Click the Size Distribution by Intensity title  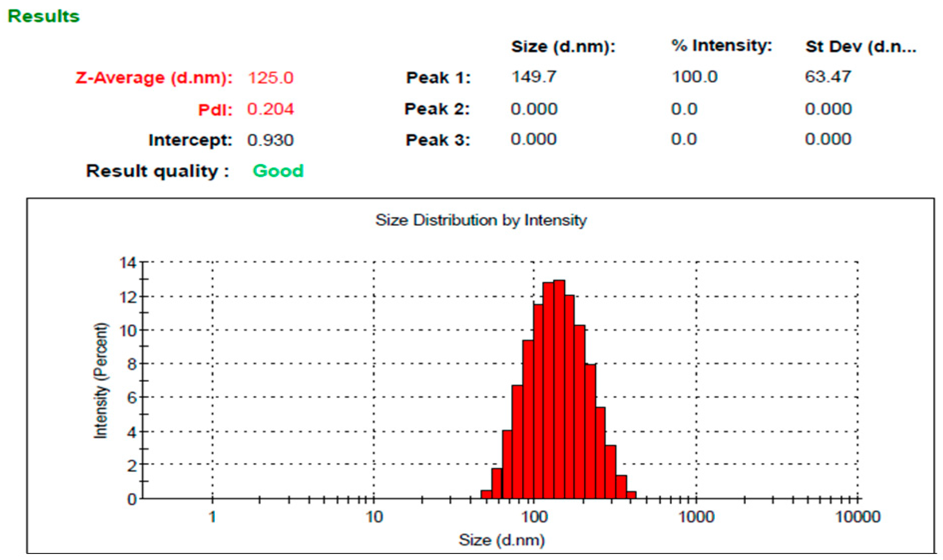pos(481,220)
